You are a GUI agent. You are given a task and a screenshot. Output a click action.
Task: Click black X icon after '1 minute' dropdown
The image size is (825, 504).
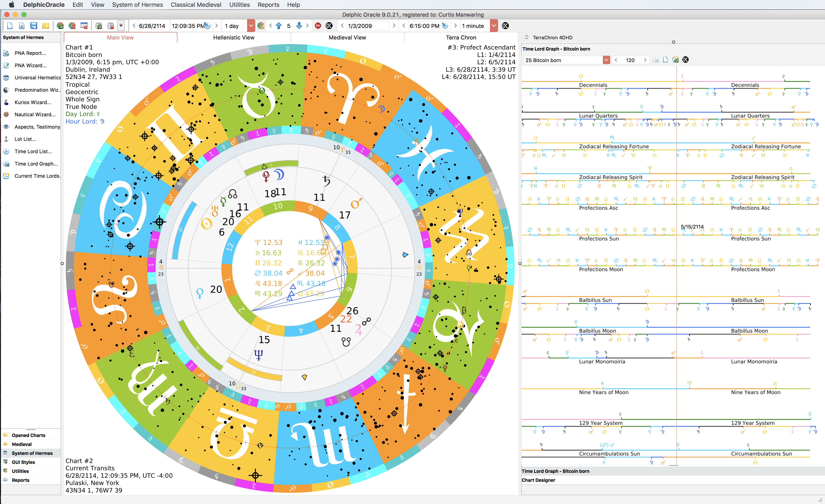click(x=505, y=26)
